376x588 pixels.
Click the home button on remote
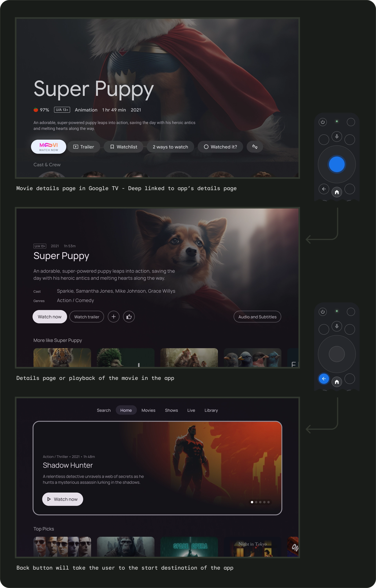point(336,192)
